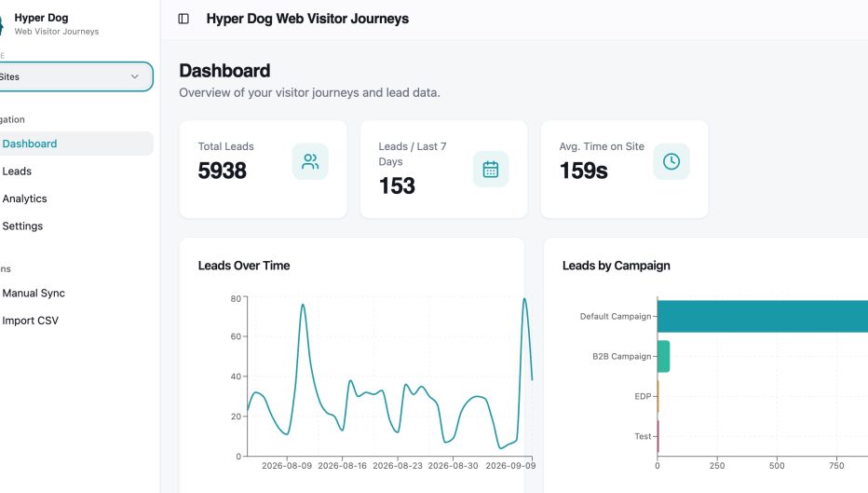Click the 2026-08-09 axis label
The width and height of the screenshot is (868, 493).
[x=287, y=466]
